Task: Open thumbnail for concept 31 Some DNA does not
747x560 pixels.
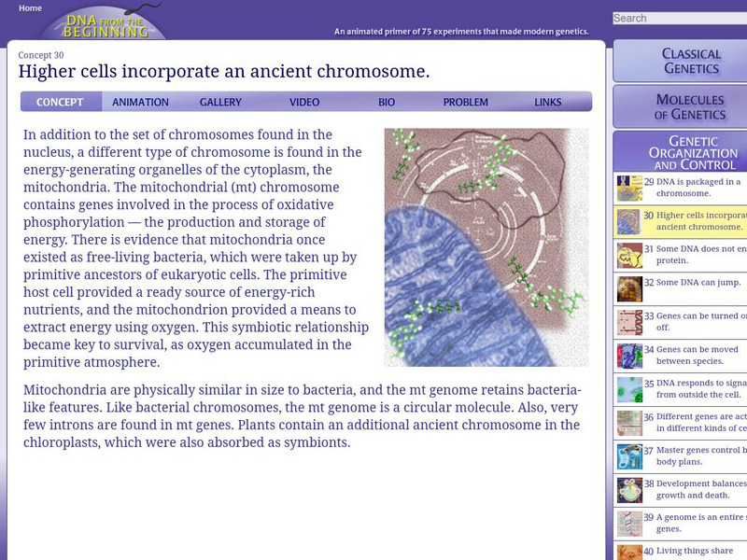Action: (x=629, y=255)
